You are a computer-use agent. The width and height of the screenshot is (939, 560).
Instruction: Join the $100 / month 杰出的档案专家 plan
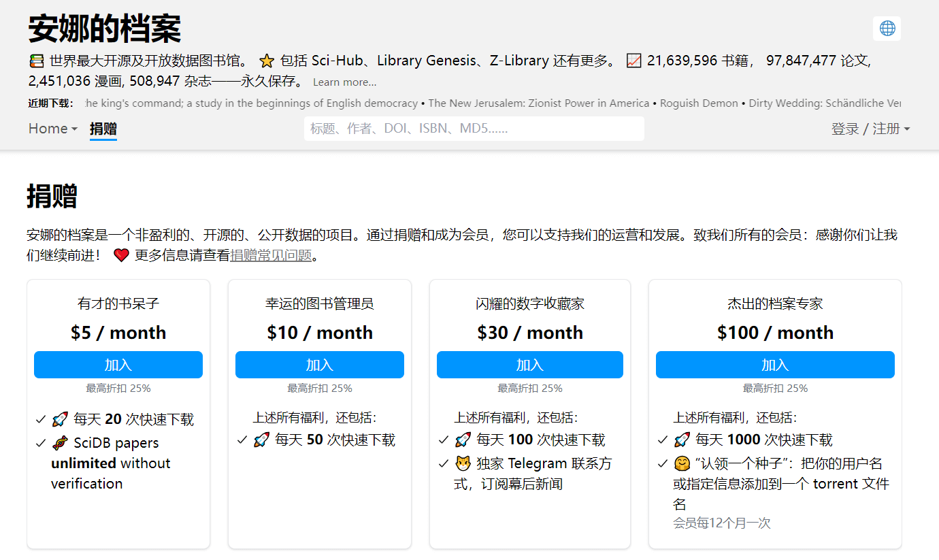tap(774, 365)
